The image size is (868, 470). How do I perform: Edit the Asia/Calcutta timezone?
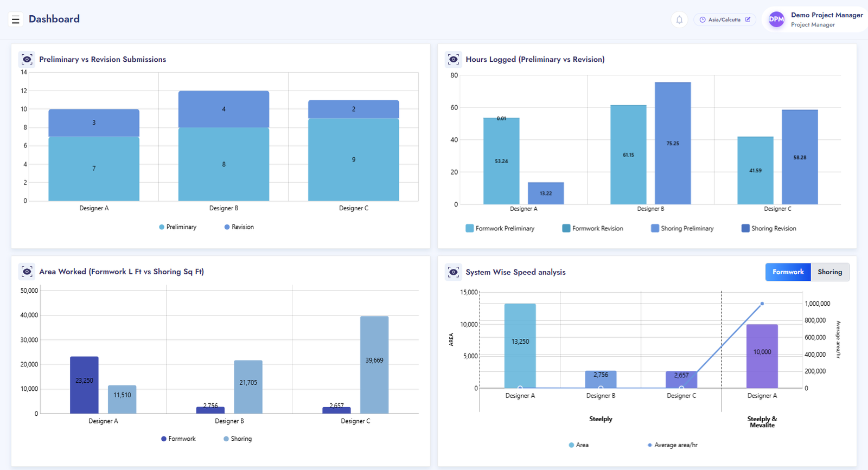click(748, 20)
